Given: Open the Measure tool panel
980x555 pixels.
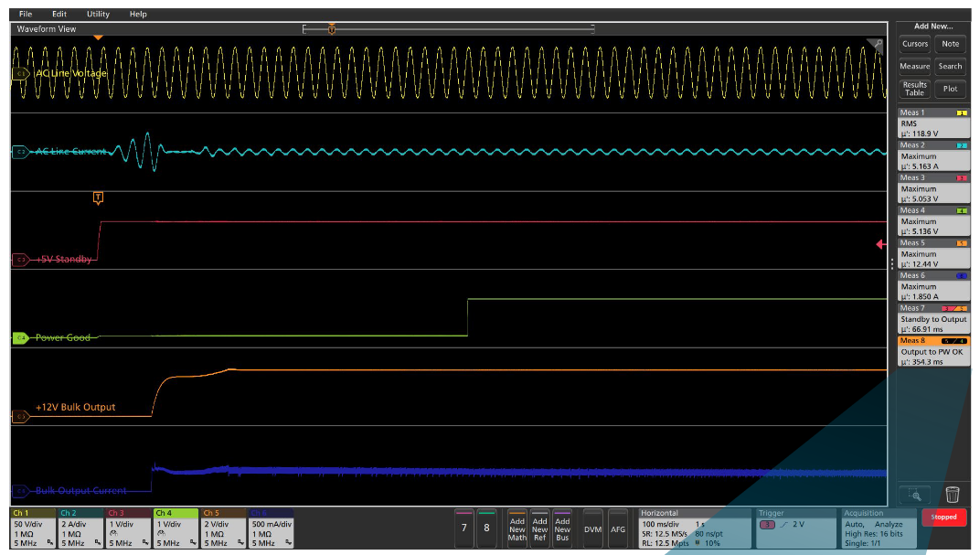Looking at the screenshot, I should [914, 66].
